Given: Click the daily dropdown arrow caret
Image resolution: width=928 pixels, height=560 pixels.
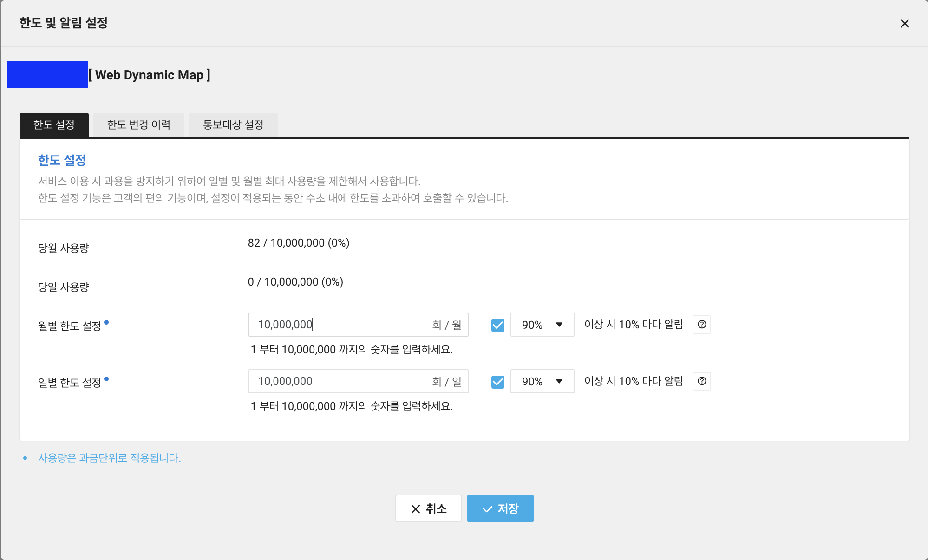Looking at the screenshot, I should point(559,381).
